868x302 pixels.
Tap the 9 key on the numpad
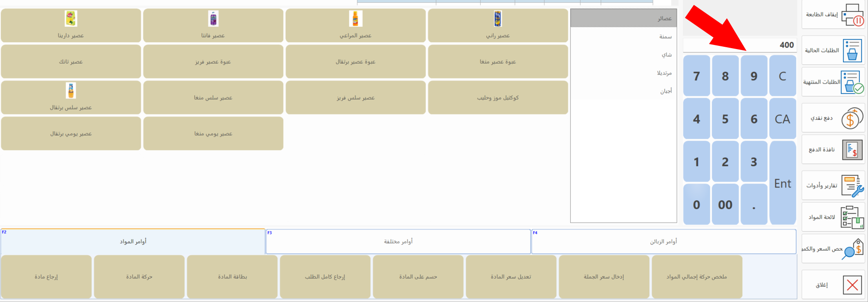(x=754, y=76)
